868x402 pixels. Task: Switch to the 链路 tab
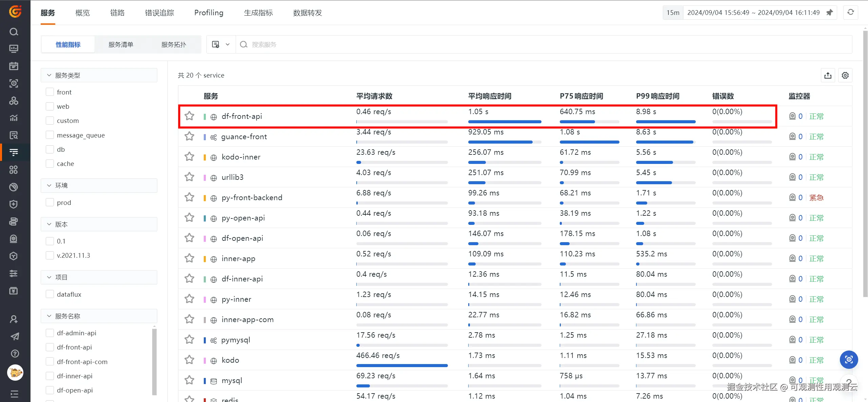[x=117, y=13]
